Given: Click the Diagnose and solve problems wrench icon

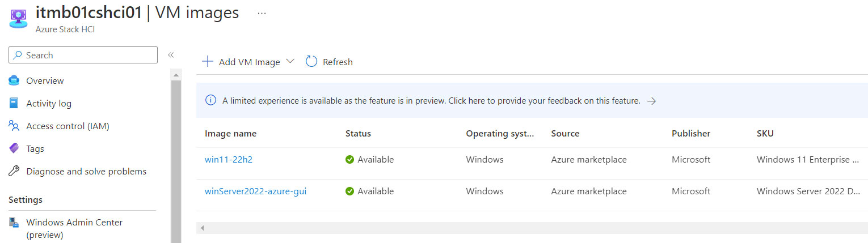Looking at the screenshot, I should click(x=14, y=171).
